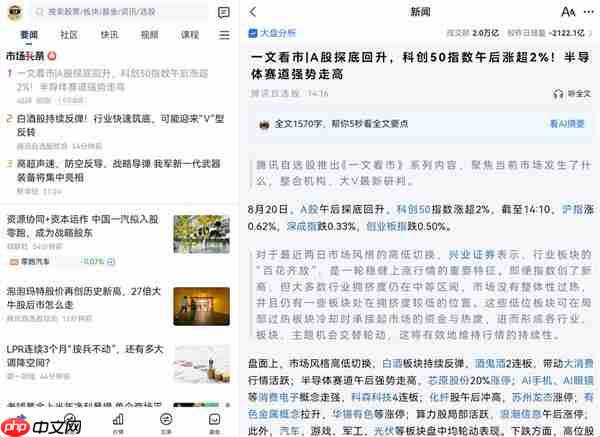Open headline 2 白酒股持续反弹
Image resolution: width=600 pixels, height=437 pixels.
point(120,125)
